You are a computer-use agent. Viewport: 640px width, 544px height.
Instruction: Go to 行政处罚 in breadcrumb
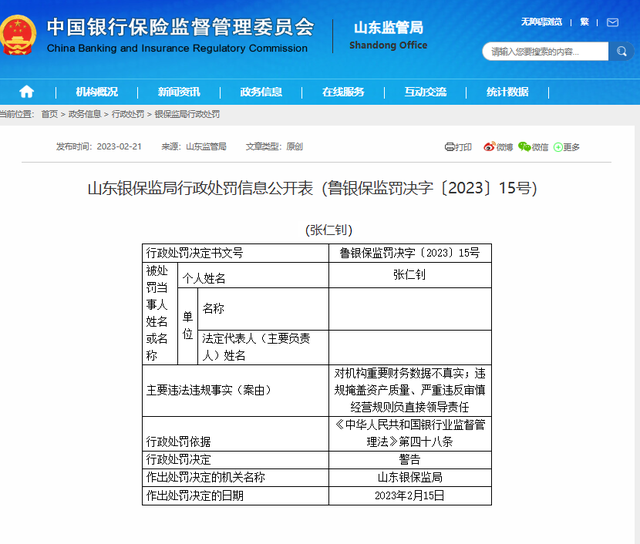coord(128,114)
